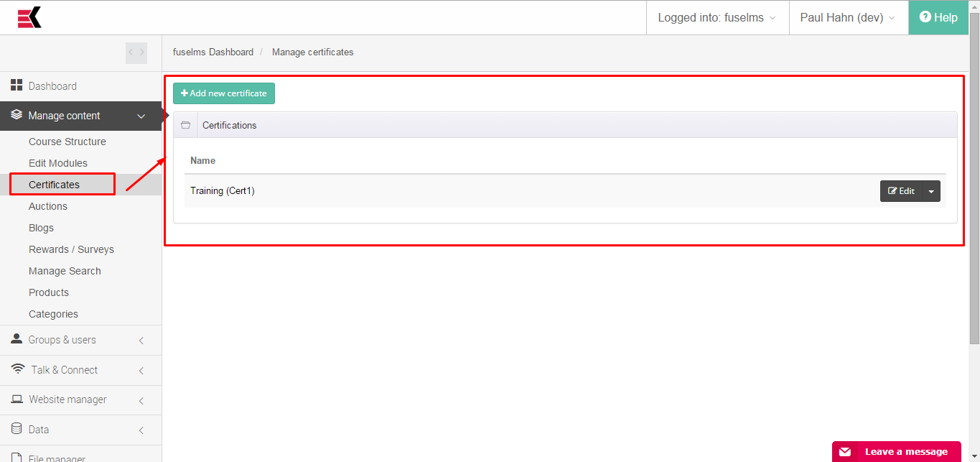Open the Logged into: fuselms dropdown

717,17
